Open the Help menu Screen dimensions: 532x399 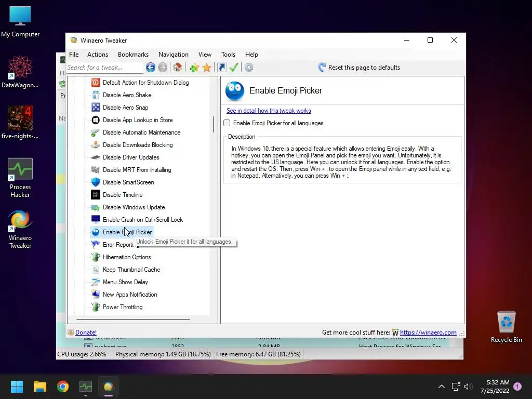[251, 54]
